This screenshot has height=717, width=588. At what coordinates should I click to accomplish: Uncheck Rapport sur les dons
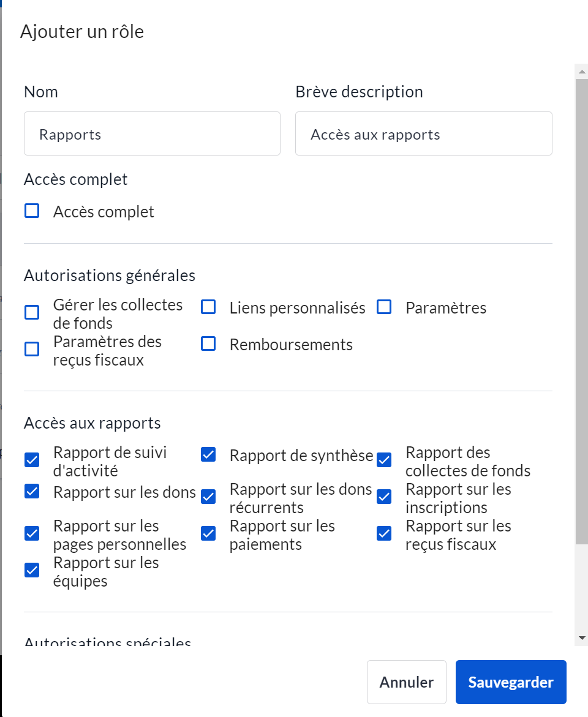32,491
